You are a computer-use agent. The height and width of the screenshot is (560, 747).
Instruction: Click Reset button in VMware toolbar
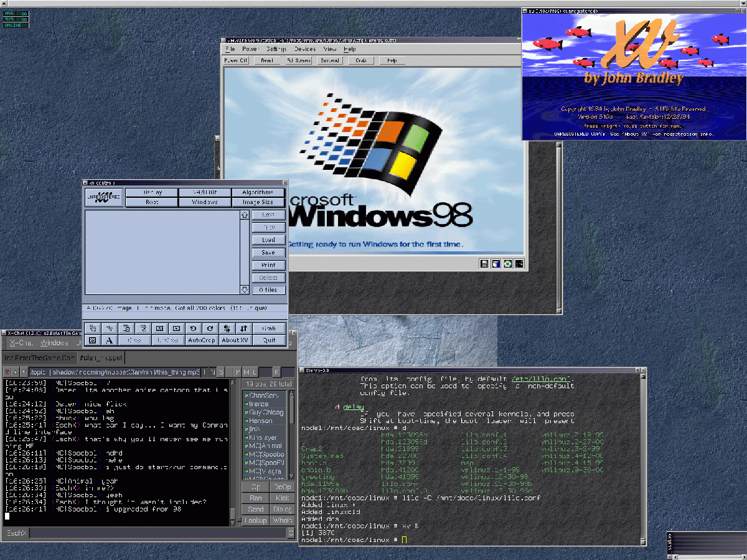[267, 60]
